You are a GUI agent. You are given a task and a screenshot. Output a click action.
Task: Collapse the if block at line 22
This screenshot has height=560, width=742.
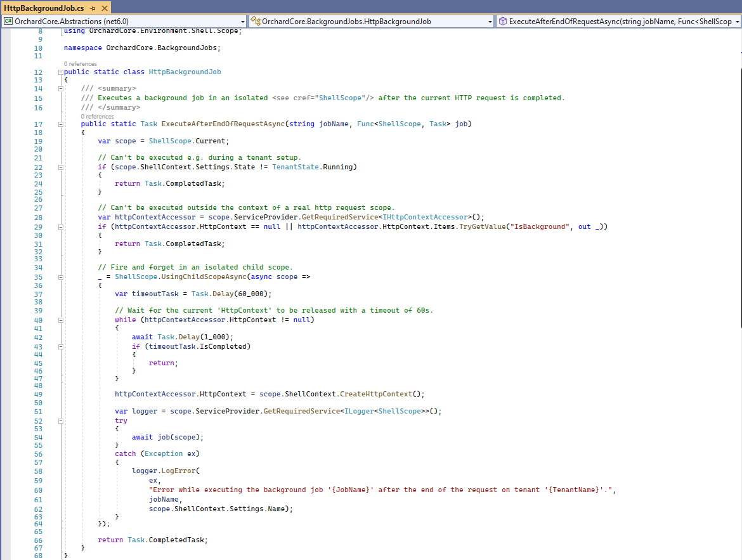61,167
